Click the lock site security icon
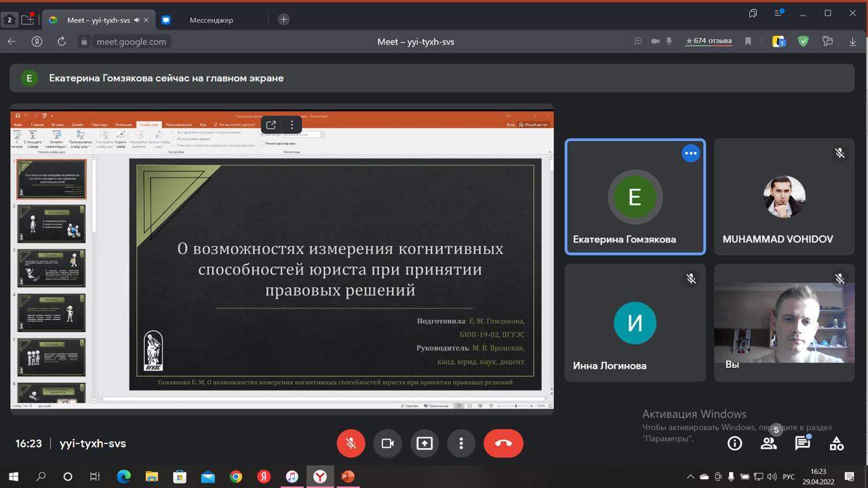Image resolution: width=868 pixels, height=488 pixels. point(85,41)
